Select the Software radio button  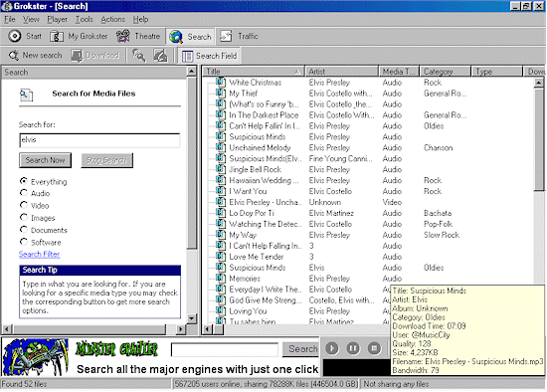tap(24, 242)
